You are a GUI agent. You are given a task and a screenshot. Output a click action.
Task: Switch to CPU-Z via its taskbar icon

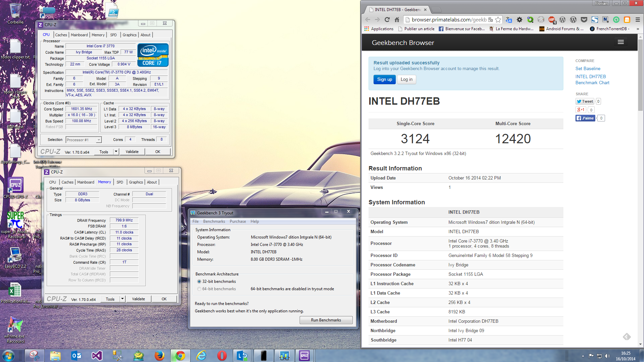coord(304,356)
